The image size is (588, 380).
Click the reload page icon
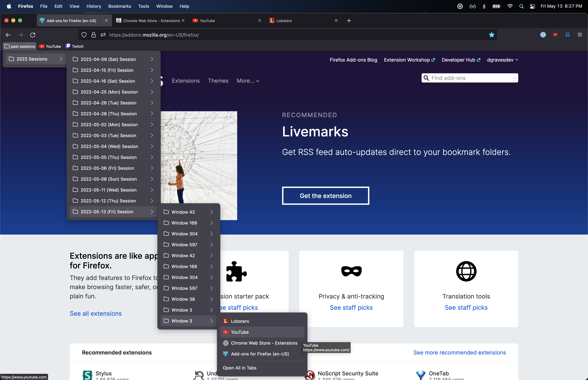[32, 35]
